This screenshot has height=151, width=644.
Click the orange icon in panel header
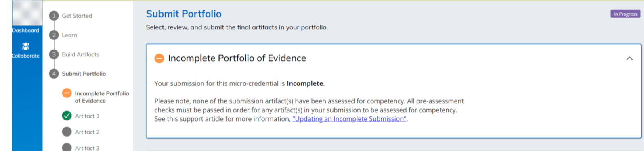coord(159,58)
